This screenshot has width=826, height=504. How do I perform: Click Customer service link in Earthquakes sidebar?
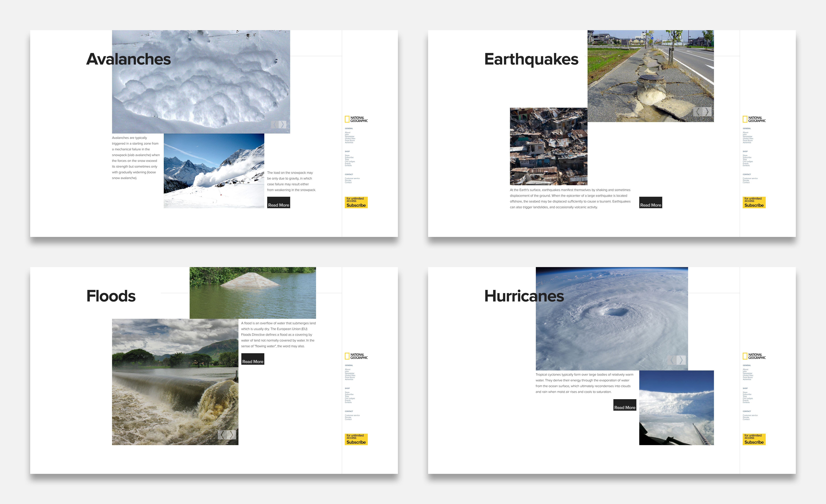tap(750, 178)
